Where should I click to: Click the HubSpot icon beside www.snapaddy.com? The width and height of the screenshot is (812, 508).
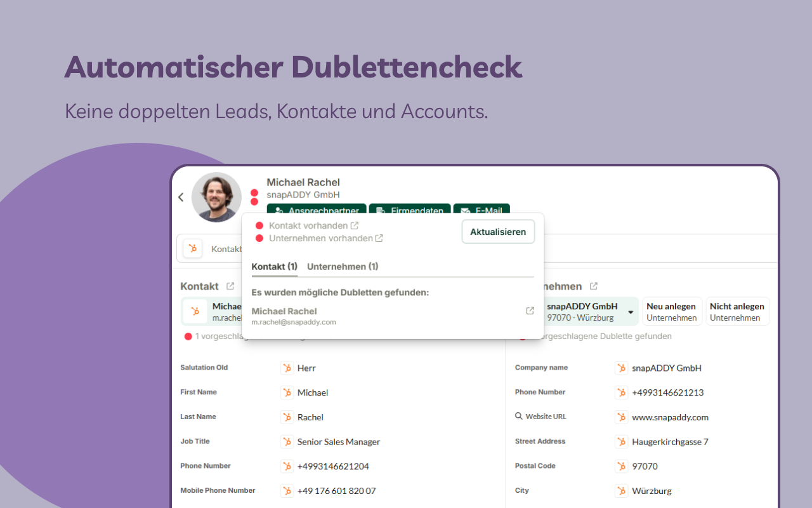pos(622,417)
